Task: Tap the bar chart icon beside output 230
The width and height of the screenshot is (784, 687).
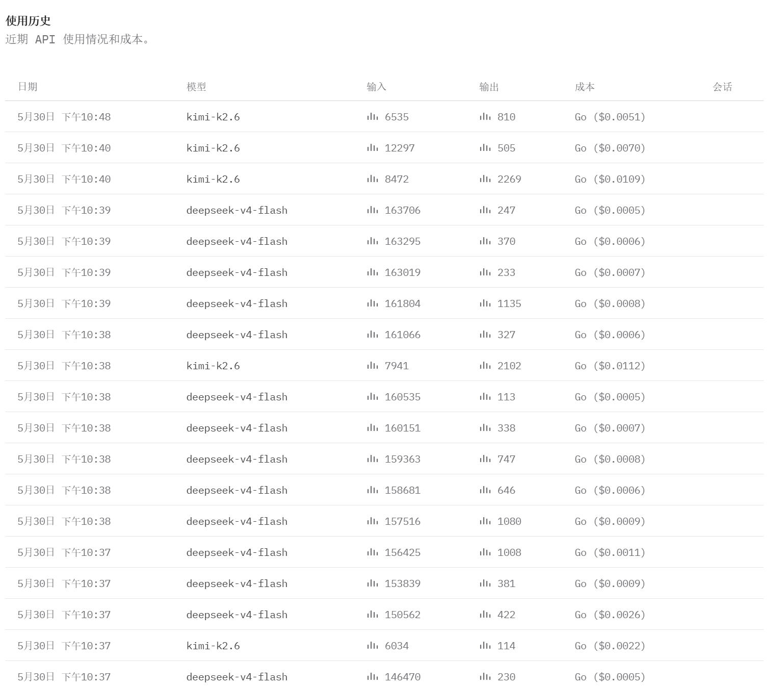Action: click(x=485, y=677)
